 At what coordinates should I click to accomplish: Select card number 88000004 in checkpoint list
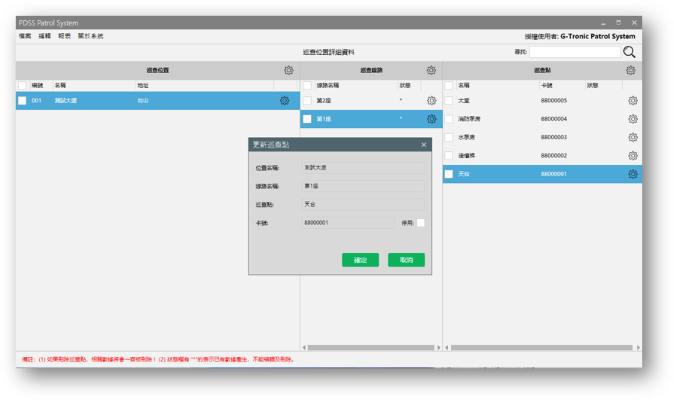click(x=554, y=119)
